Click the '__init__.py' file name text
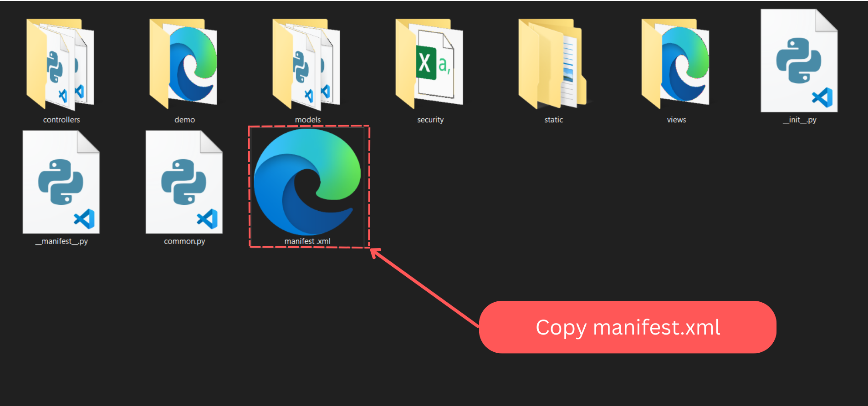Viewport: 868px width, 406px height. coord(800,120)
